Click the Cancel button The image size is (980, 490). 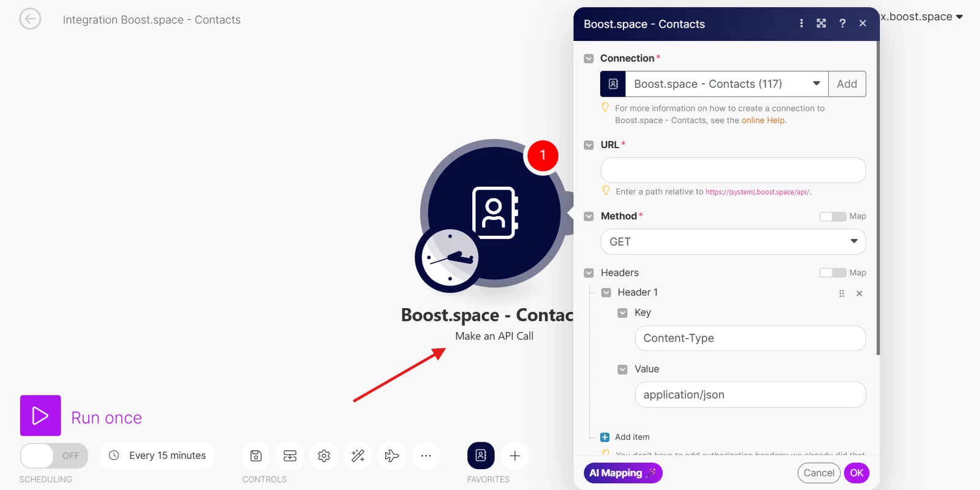pos(819,473)
